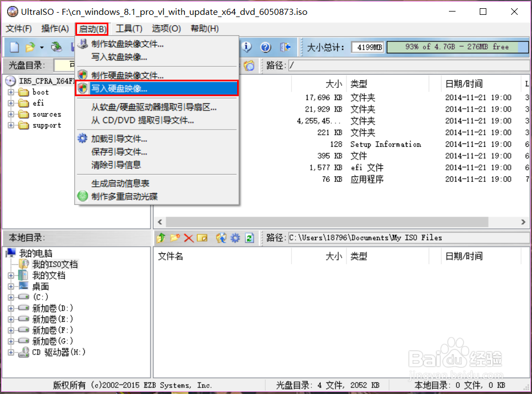Click the disc 路径 input field
The width and height of the screenshot is (532, 394).
(x=409, y=65)
